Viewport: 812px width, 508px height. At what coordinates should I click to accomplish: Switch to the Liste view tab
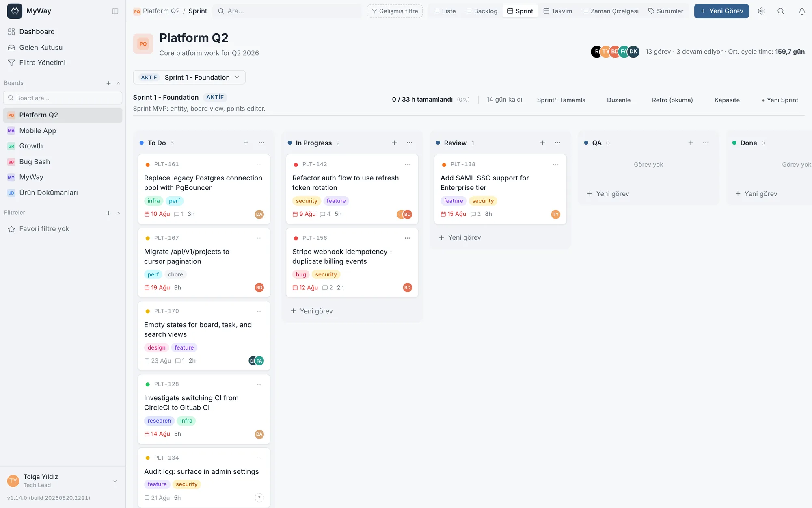click(x=445, y=11)
